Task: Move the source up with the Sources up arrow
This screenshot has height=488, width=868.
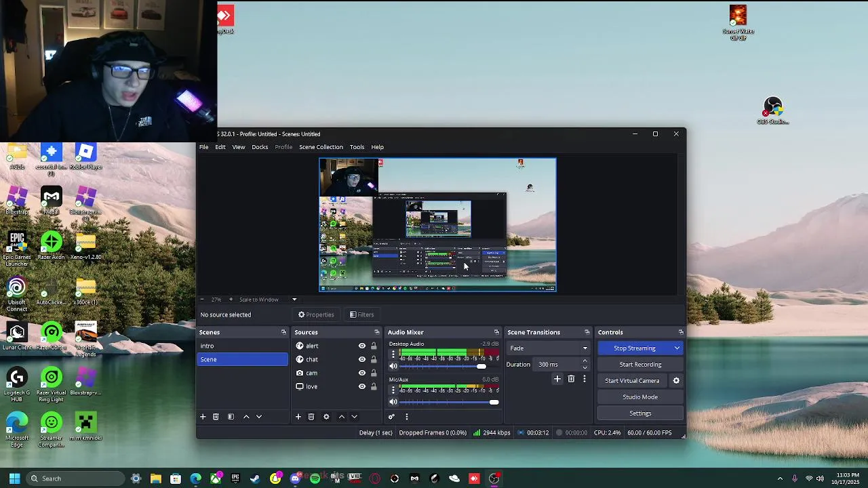Action: pos(341,417)
